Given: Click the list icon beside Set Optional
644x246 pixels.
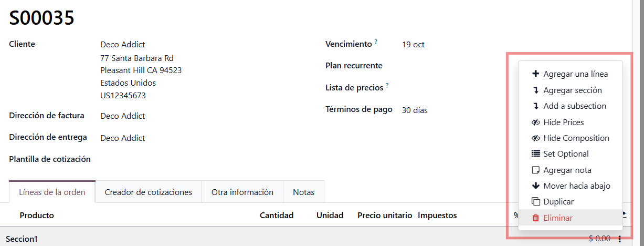Looking at the screenshot, I should coord(535,154).
